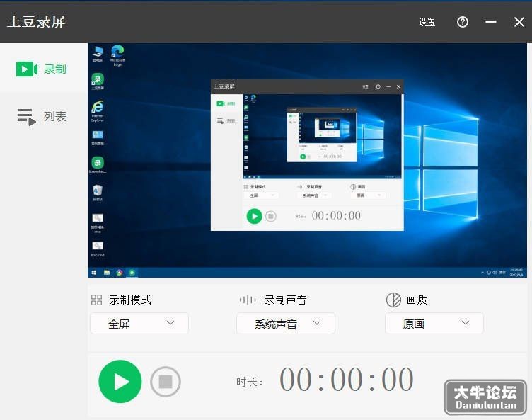532x420 pixels.
Task: Click the Windows Start button in preview taskbar
Action: pos(94,273)
